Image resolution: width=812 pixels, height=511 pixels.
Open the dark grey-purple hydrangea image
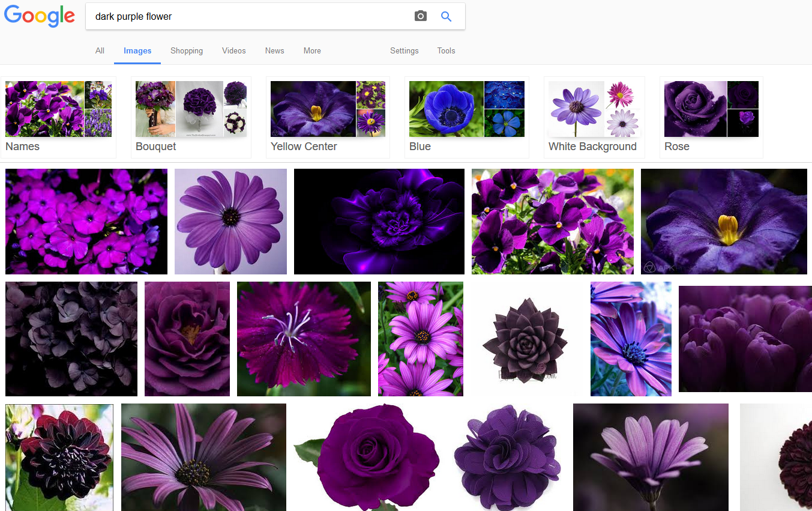pos(71,339)
